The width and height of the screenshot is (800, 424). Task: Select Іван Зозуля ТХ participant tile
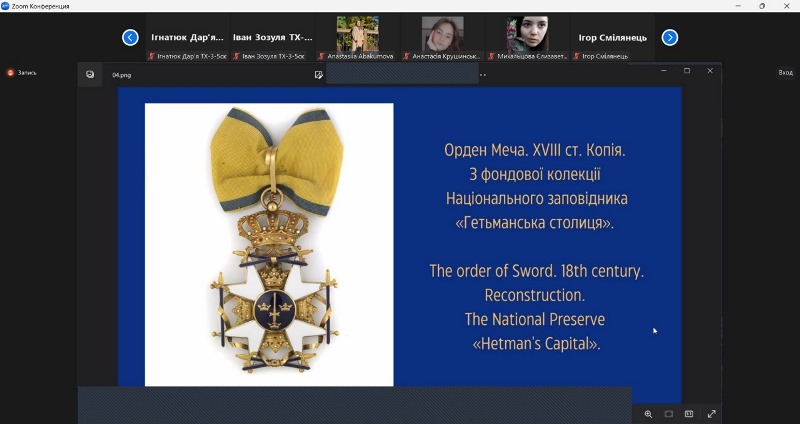pos(272,37)
